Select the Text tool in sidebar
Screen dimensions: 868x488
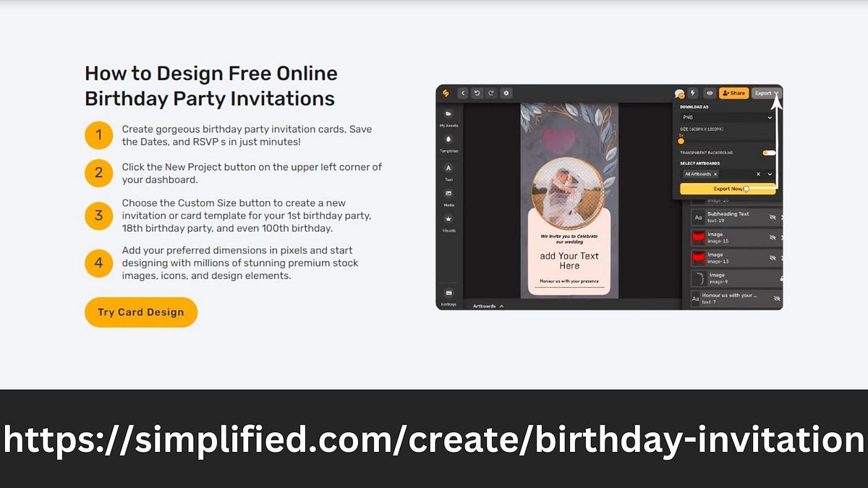tap(448, 168)
